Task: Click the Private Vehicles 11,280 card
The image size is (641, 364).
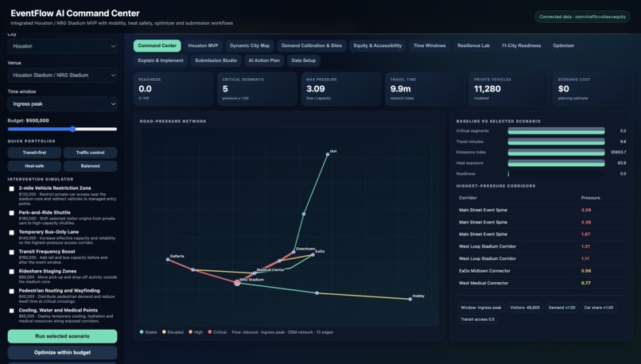Action: click(508, 89)
